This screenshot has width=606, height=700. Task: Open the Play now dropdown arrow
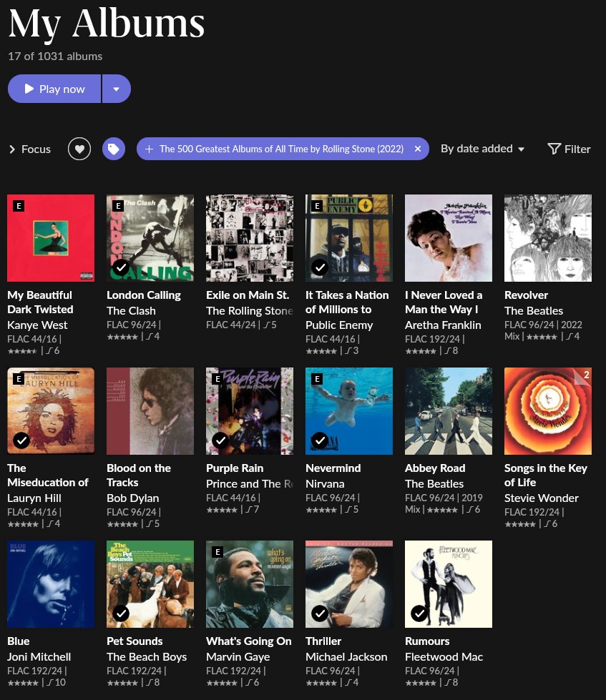(116, 89)
